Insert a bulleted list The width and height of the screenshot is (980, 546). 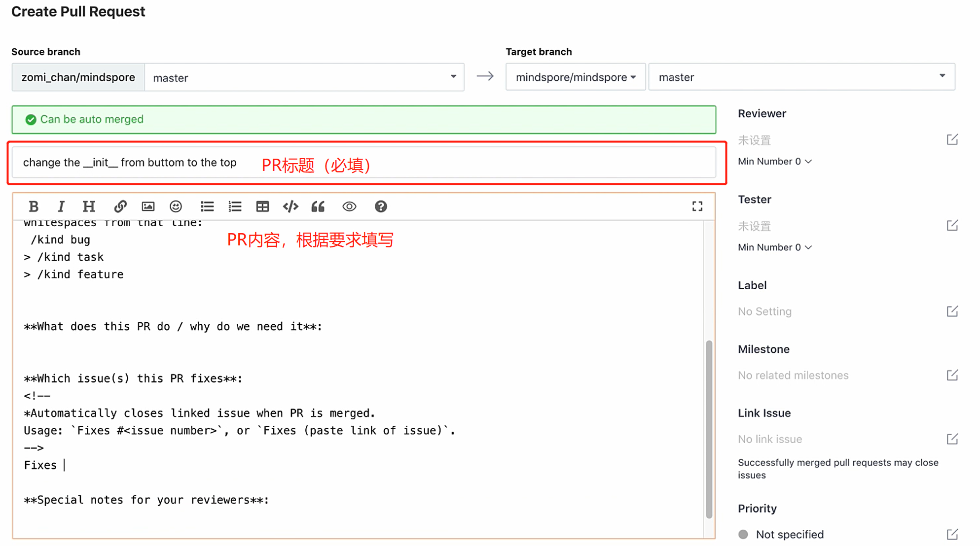[x=207, y=206]
